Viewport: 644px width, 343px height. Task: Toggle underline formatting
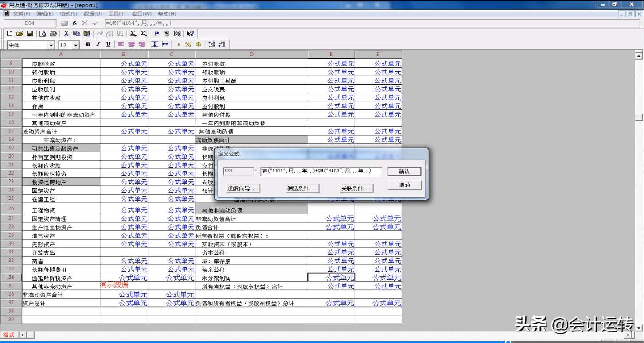pyautogui.click(x=108, y=44)
